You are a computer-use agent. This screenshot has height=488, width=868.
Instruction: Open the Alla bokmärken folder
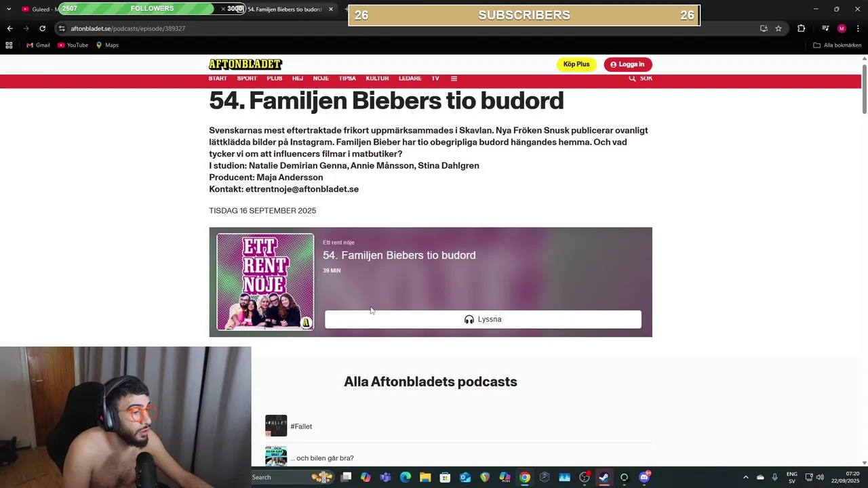(x=837, y=45)
